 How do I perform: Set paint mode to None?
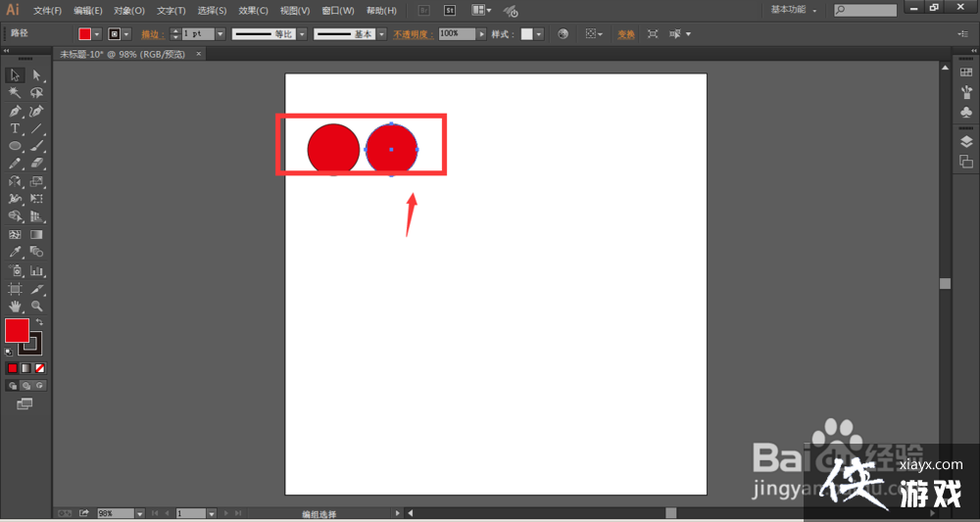[39, 368]
